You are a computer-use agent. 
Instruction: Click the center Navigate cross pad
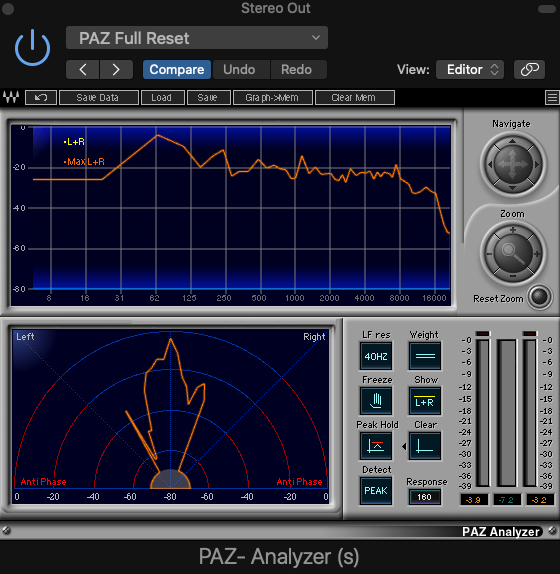pyautogui.click(x=512, y=165)
